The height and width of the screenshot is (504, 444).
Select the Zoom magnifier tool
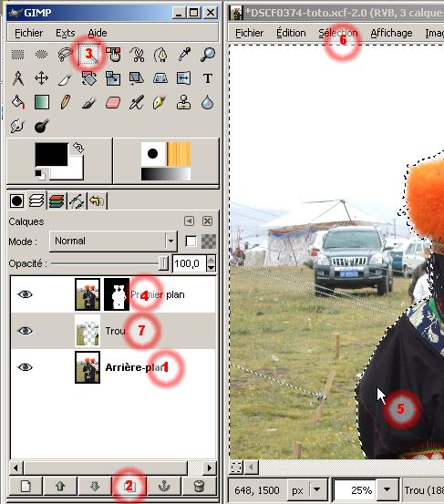click(x=208, y=55)
